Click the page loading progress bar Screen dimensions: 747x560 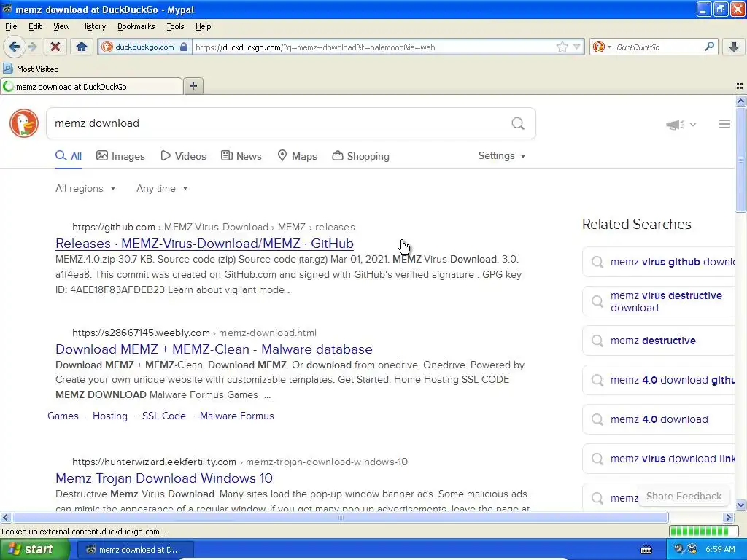coord(704,531)
